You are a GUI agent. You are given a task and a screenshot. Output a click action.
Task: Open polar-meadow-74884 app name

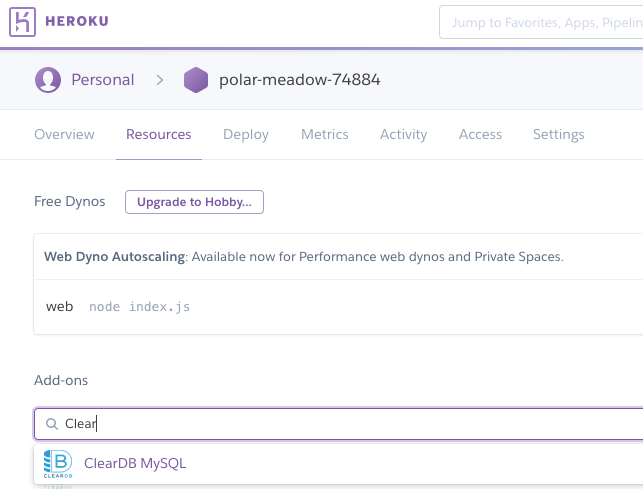(x=300, y=80)
